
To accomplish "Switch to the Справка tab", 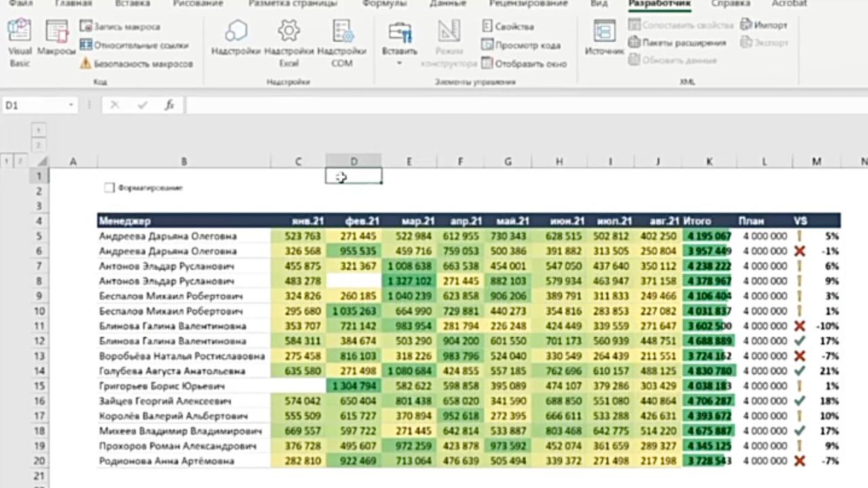I will click(730, 3).
